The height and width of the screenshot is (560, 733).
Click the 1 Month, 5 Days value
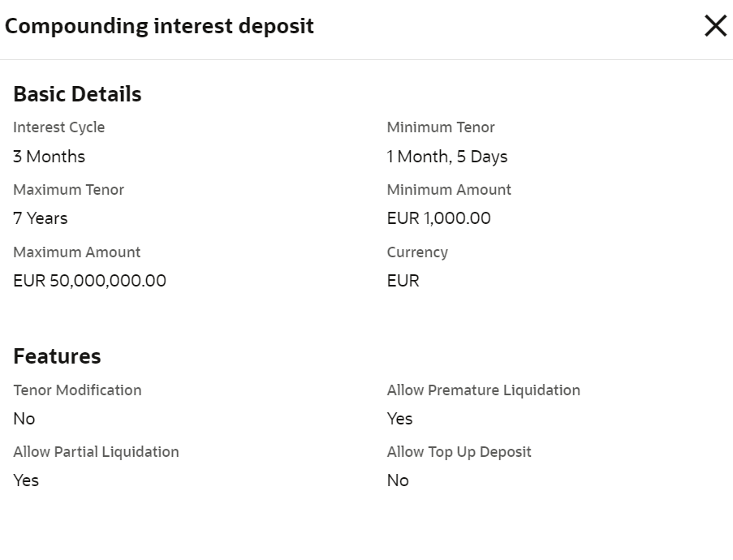click(x=447, y=157)
